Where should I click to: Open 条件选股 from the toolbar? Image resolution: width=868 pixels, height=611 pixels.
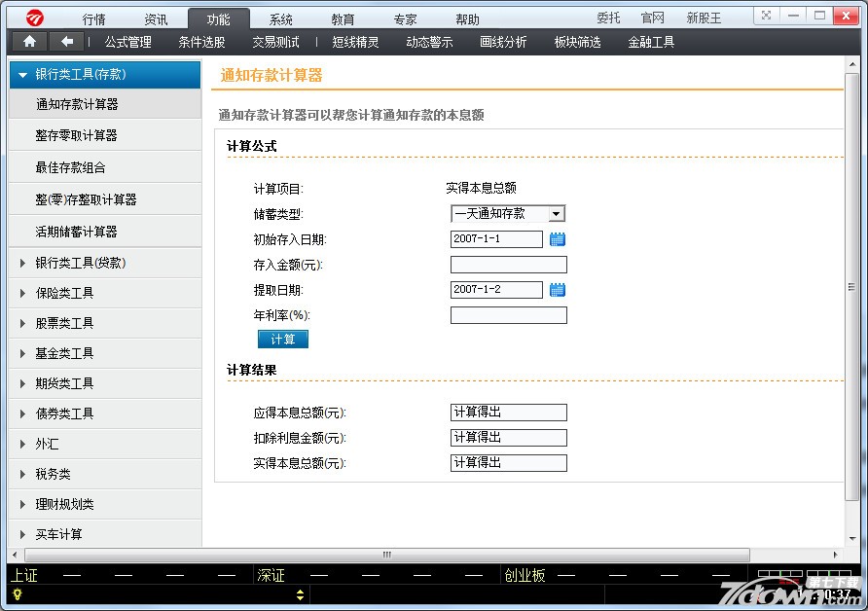(x=201, y=42)
